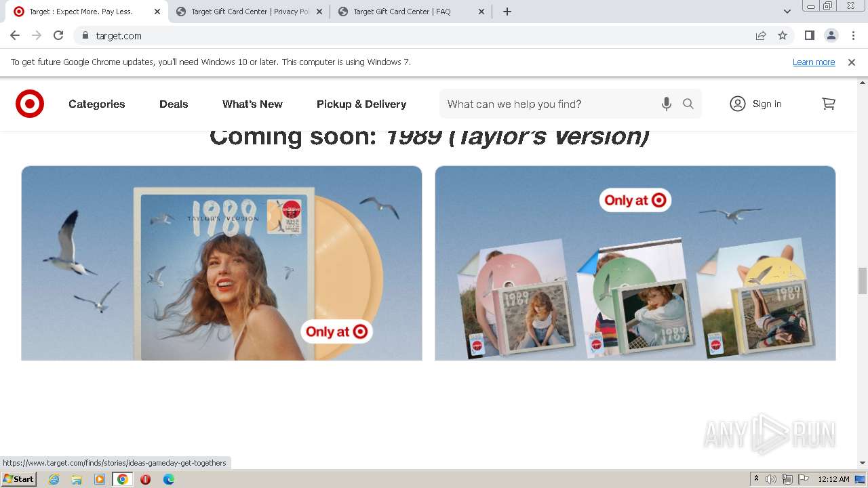This screenshot has height=488, width=868.
Task: Toggle Chrome side panel
Action: pos(809,35)
